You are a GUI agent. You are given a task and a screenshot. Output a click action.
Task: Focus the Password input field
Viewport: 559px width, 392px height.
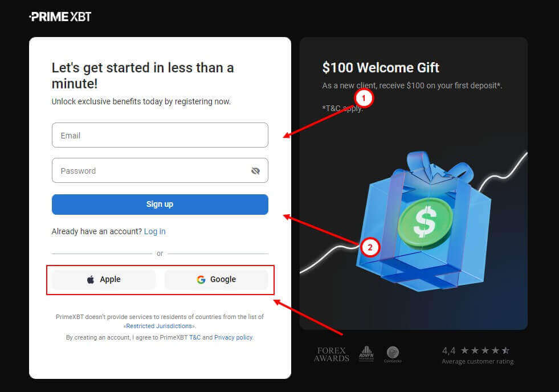pos(160,171)
